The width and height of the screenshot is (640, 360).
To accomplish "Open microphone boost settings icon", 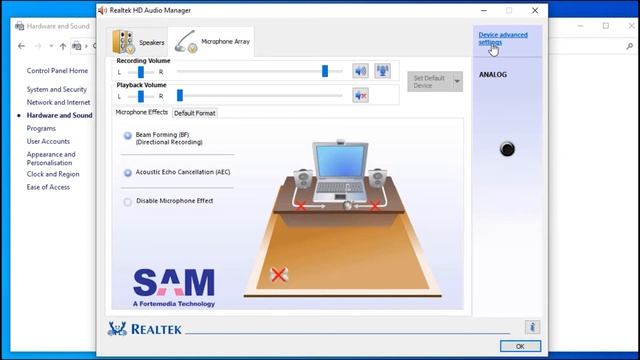I will pyautogui.click(x=382, y=71).
